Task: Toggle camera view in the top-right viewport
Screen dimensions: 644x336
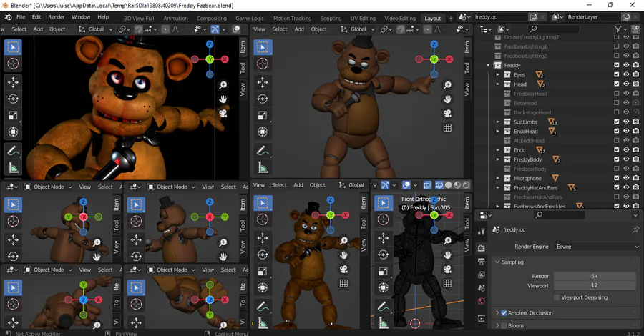Action: pyautogui.click(x=447, y=113)
